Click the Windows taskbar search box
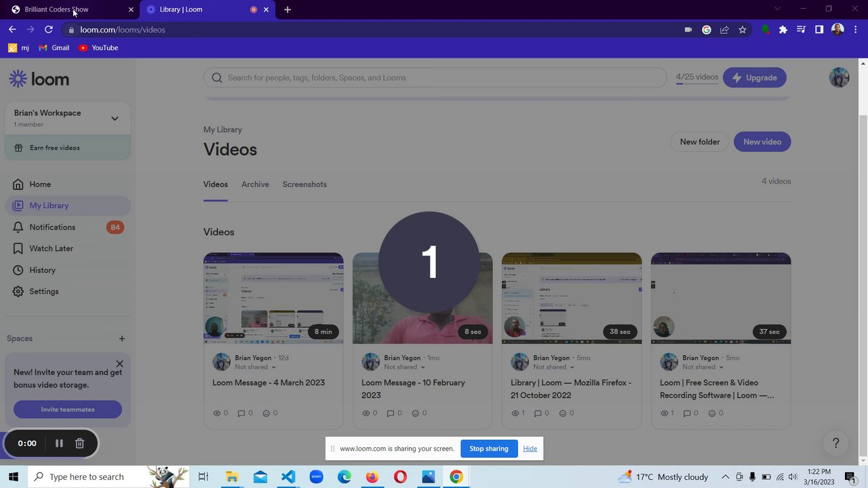The height and width of the screenshot is (488, 868). point(108,477)
